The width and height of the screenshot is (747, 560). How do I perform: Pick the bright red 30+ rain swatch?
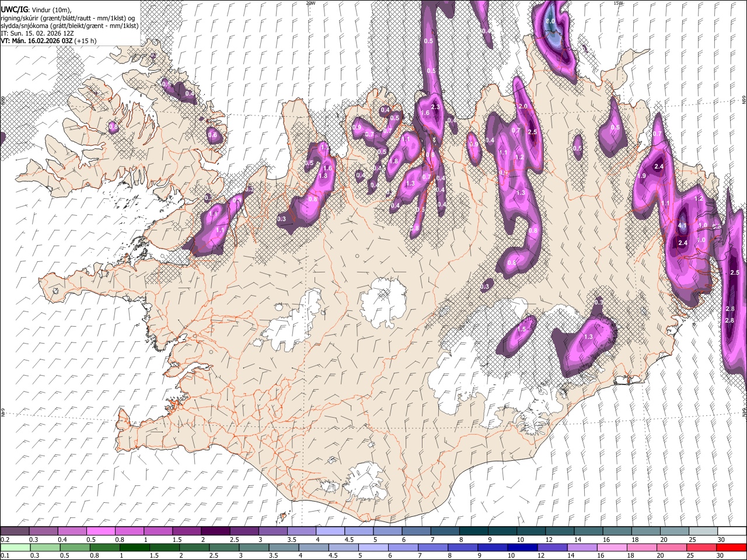point(731,547)
